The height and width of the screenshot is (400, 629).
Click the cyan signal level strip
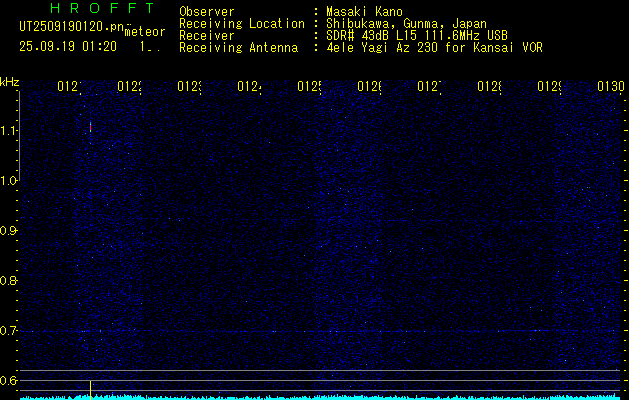click(322, 397)
